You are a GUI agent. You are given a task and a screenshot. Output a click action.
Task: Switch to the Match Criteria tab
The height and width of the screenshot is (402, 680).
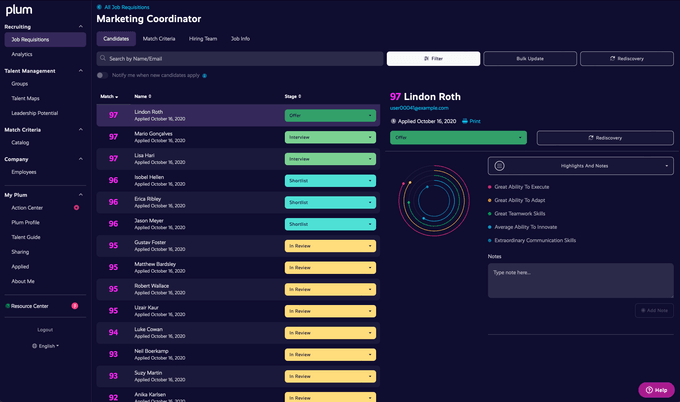point(159,38)
